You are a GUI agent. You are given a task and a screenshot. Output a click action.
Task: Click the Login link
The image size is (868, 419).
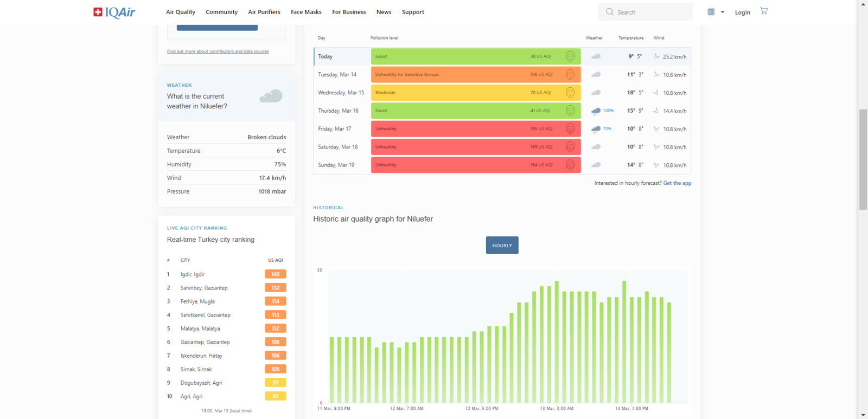[743, 12]
